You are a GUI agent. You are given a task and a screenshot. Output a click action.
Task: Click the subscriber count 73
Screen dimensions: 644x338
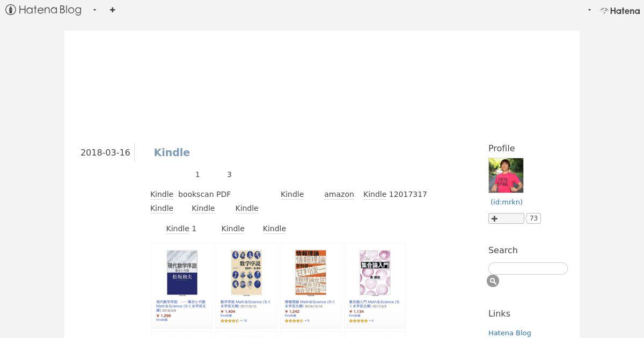(x=533, y=218)
